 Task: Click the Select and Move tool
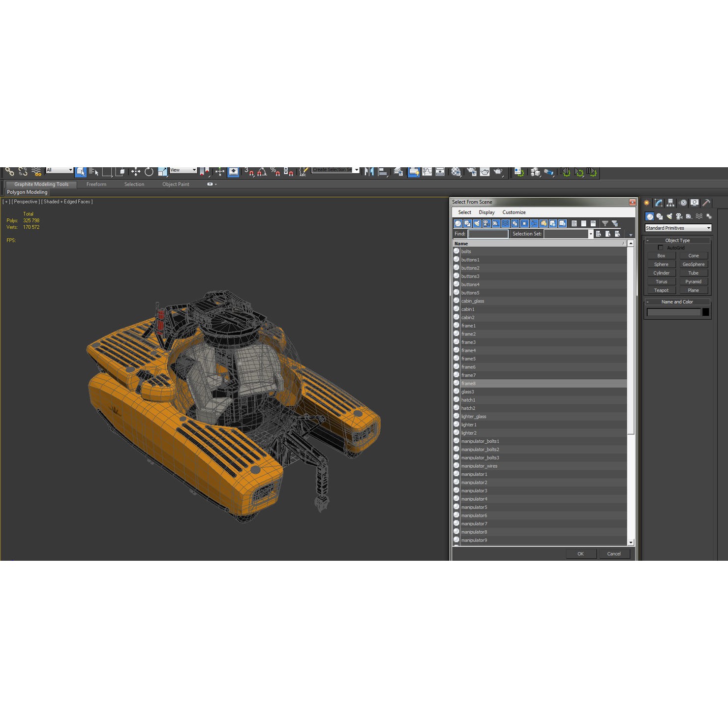pyautogui.click(x=136, y=171)
